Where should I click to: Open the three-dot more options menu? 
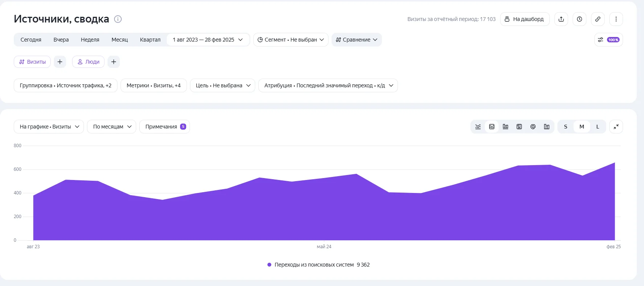pos(616,19)
